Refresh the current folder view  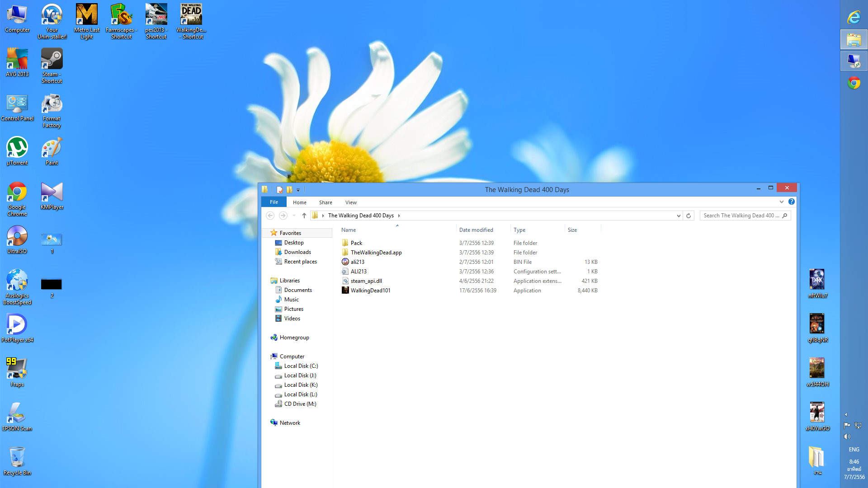[689, 216]
